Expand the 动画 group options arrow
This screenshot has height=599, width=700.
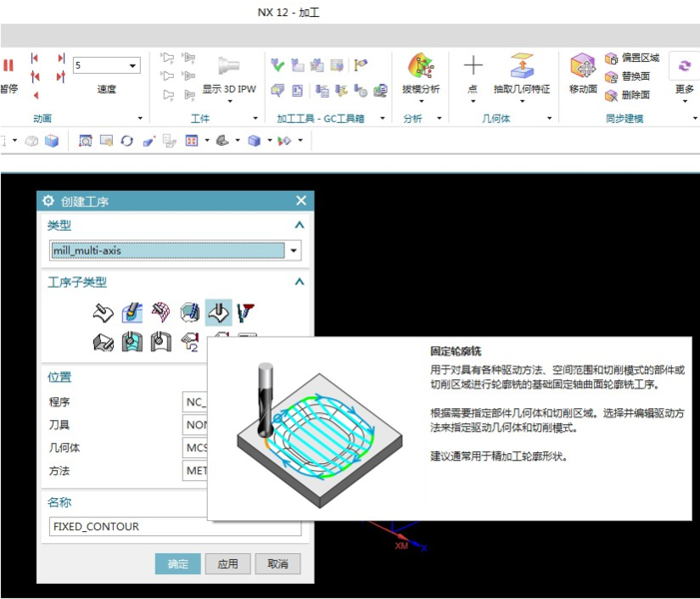tap(140, 118)
